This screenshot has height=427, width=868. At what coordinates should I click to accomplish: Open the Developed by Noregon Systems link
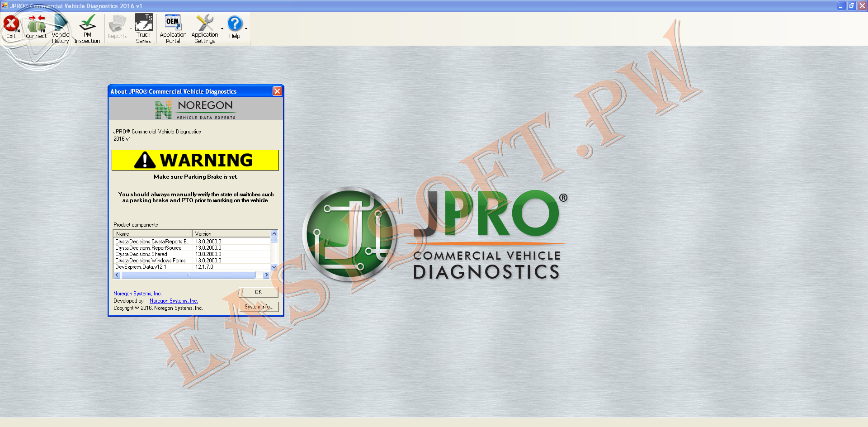[x=174, y=301]
